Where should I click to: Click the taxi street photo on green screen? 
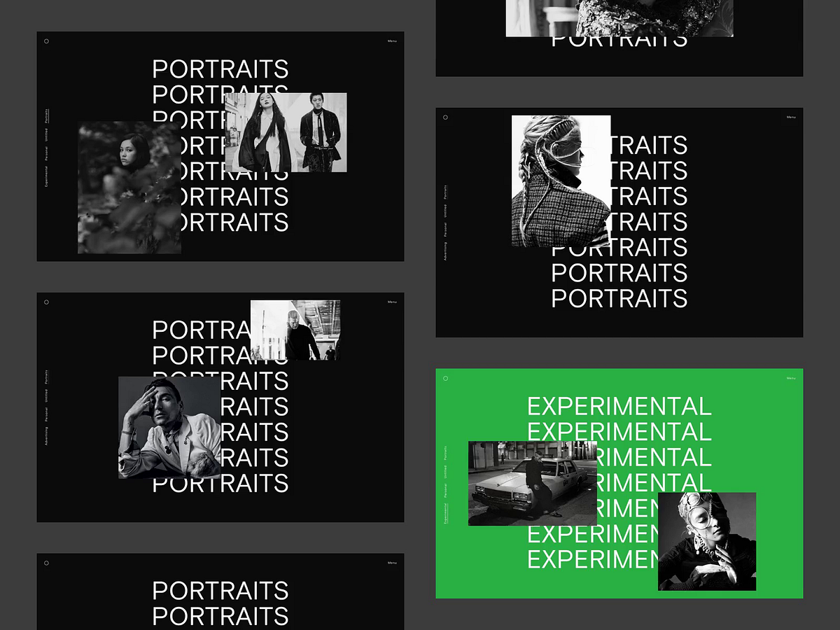click(x=531, y=483)
